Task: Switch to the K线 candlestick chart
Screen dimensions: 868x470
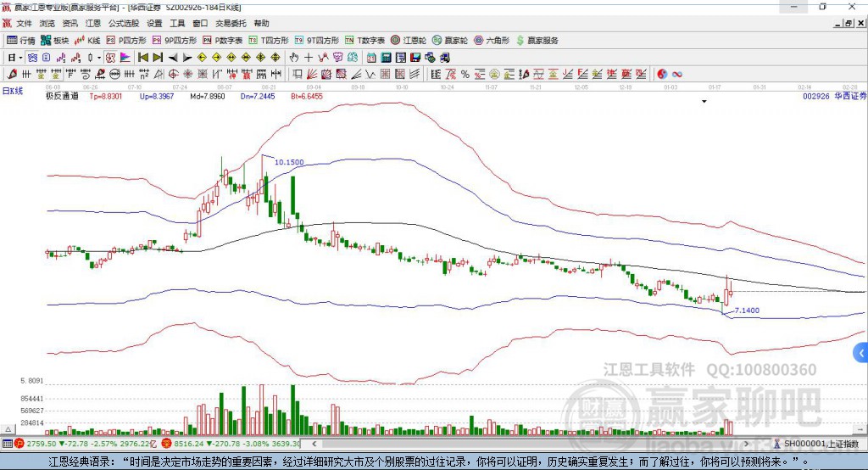Action: click(x=87, y=41)
